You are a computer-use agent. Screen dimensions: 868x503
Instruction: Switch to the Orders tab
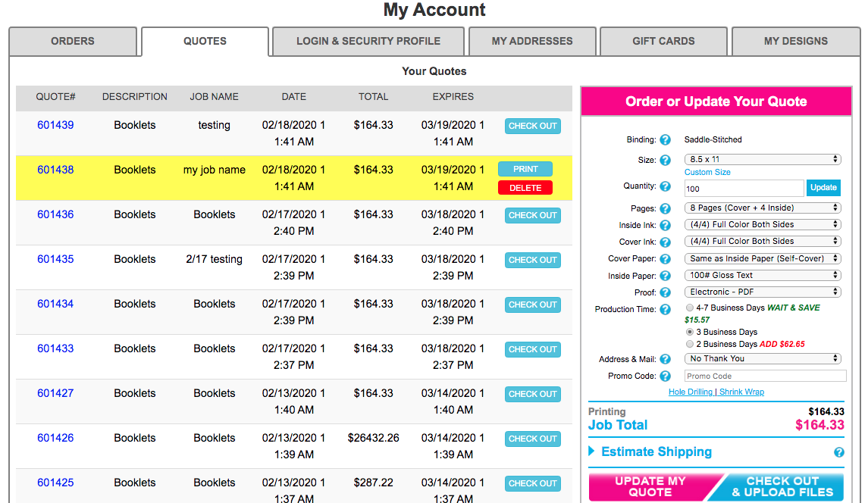73,41
